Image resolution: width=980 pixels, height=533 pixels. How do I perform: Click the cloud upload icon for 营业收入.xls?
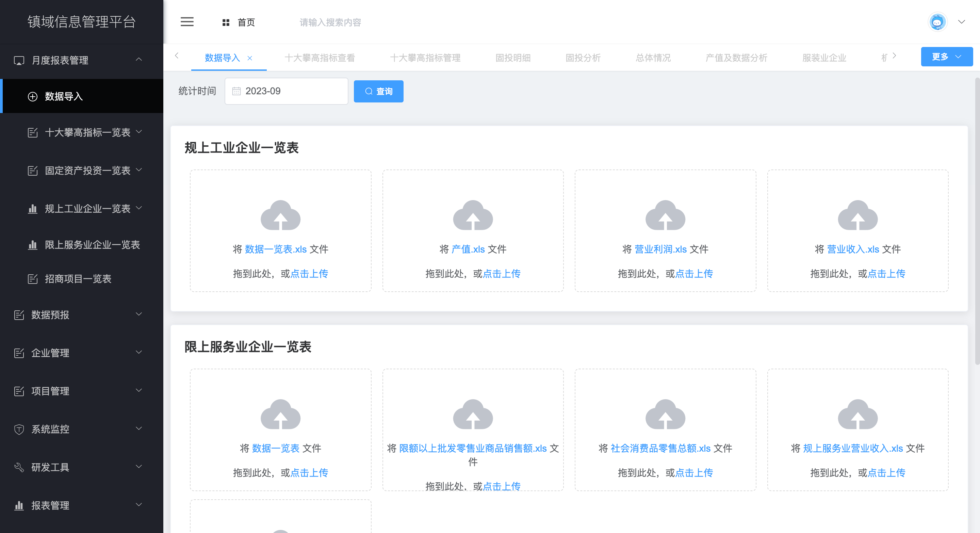point(858,215)
